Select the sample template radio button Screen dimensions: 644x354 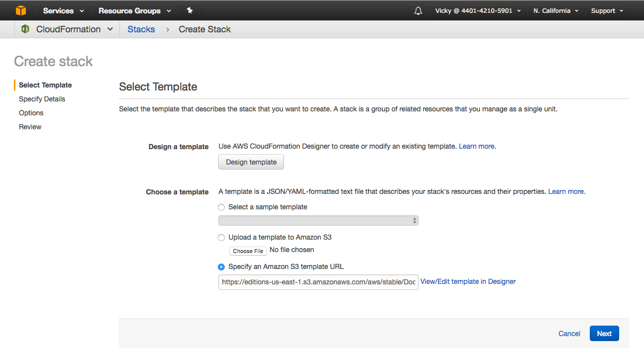tap(222, 207)
